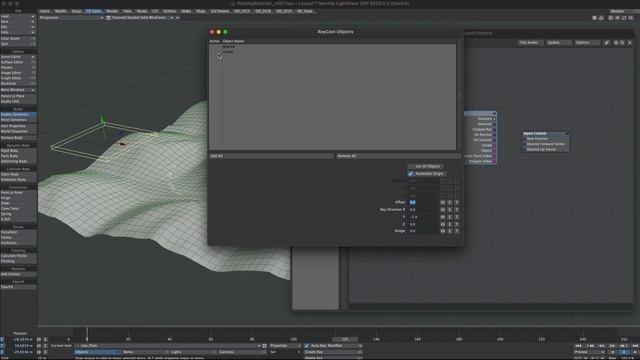Switch to the FX Tools tab
This screenshot has height=360, width=640.
coord(94,11)
